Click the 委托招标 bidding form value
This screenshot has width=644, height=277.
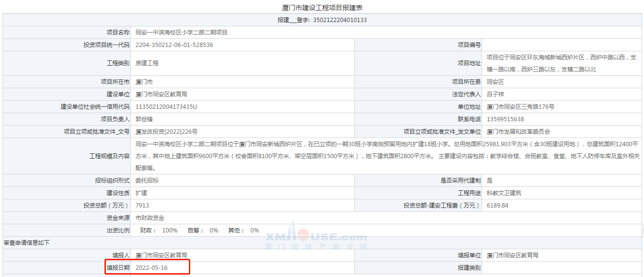[147, 181]
